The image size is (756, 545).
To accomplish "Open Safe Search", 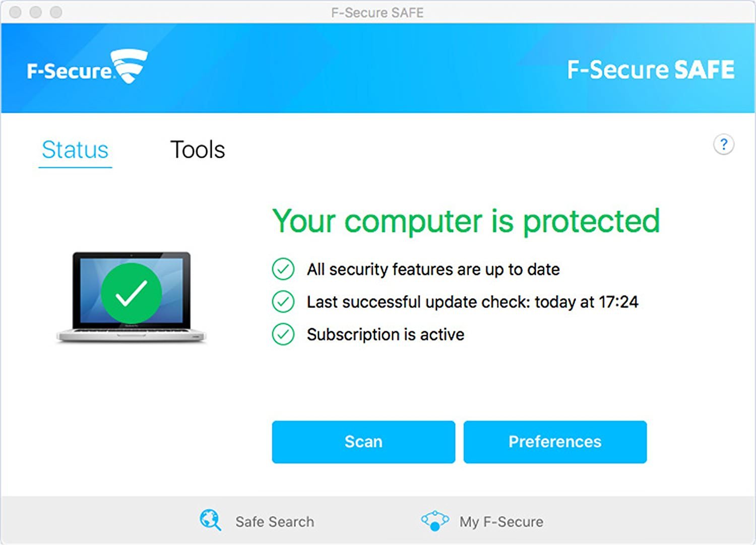I will [274, 521].
